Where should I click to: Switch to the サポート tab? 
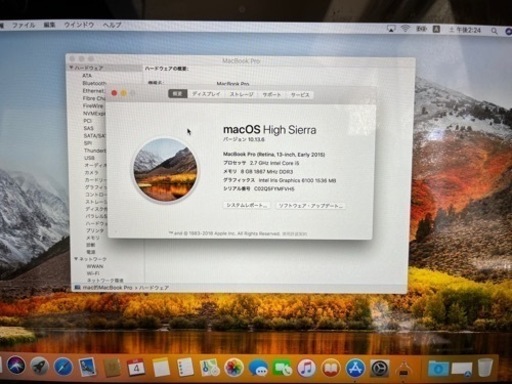272,95
